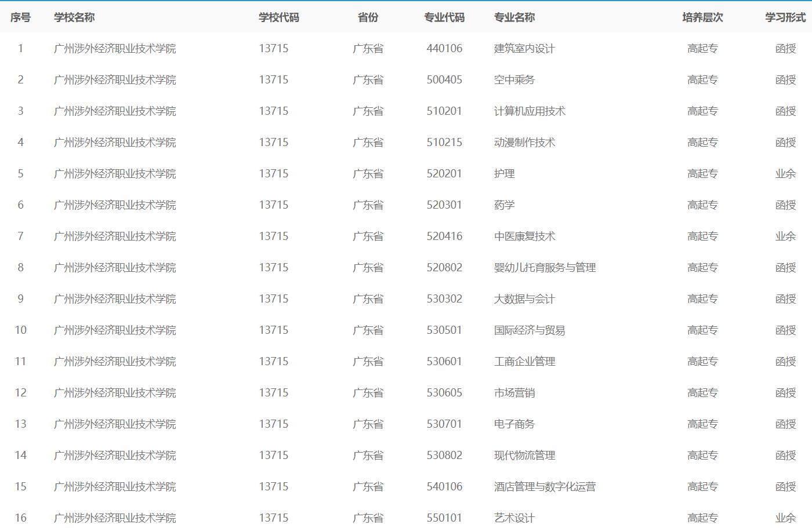The height and width of the screenshot is (528, 812).
Task: Click the 学习形式 column header
Action: pos(785,17)
